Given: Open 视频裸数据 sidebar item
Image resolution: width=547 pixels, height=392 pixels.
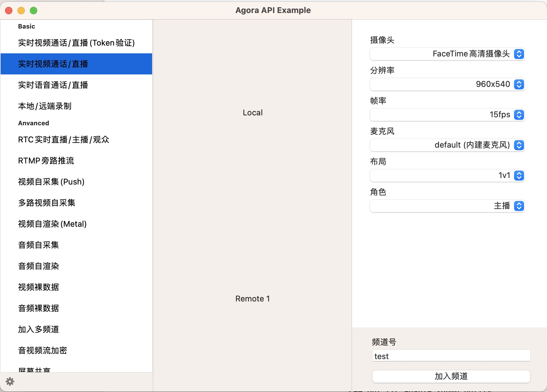Looking at the screenshot, I should pos(76,287).
